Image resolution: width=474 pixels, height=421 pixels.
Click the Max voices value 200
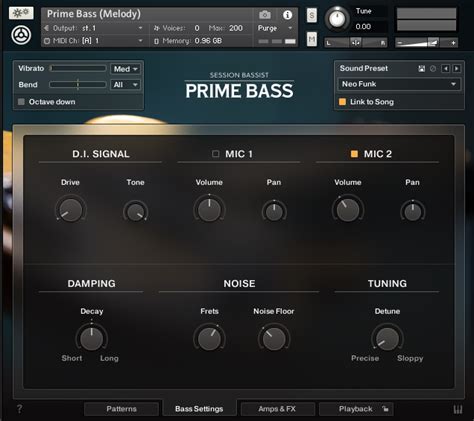(x=236, y=28)
